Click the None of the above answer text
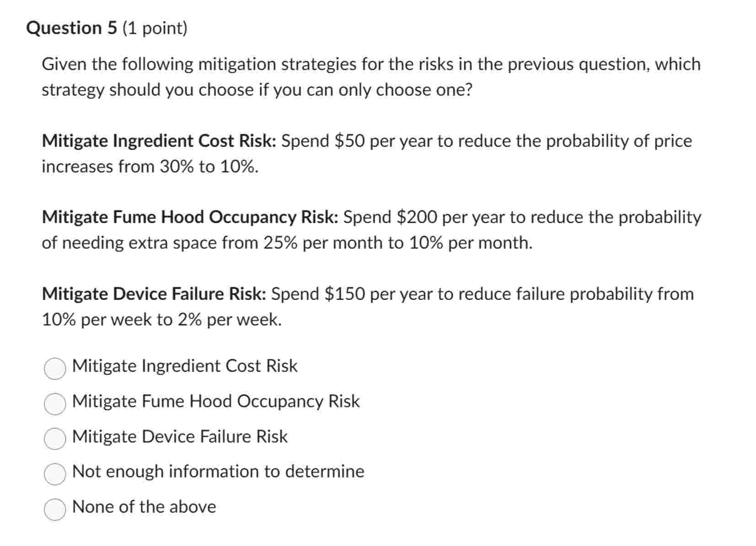 (145, 507)
